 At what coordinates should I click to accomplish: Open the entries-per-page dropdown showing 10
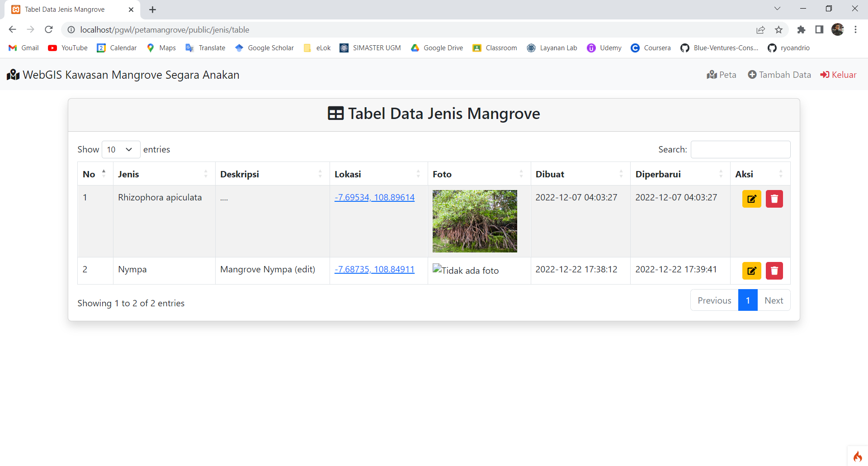point(121,150)
